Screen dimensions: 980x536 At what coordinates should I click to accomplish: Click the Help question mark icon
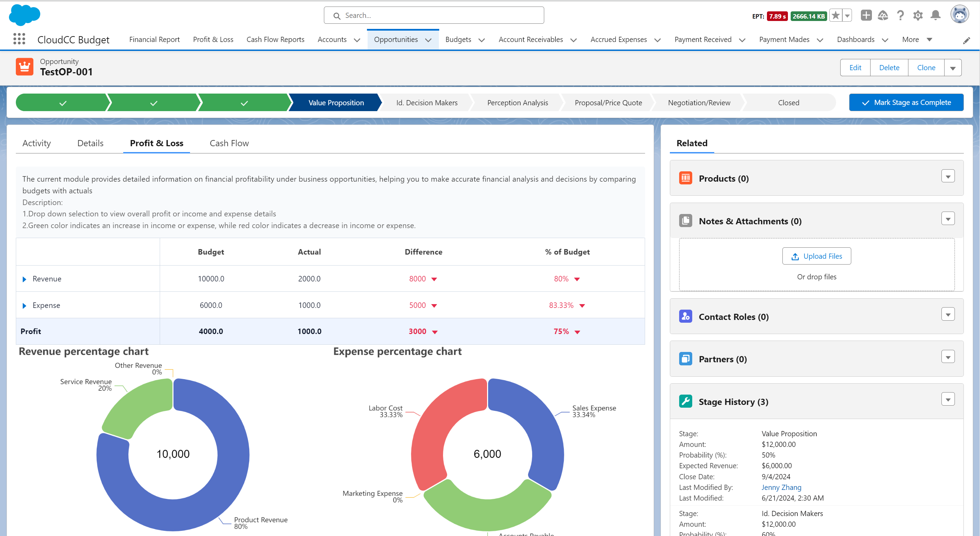(900, 15)
